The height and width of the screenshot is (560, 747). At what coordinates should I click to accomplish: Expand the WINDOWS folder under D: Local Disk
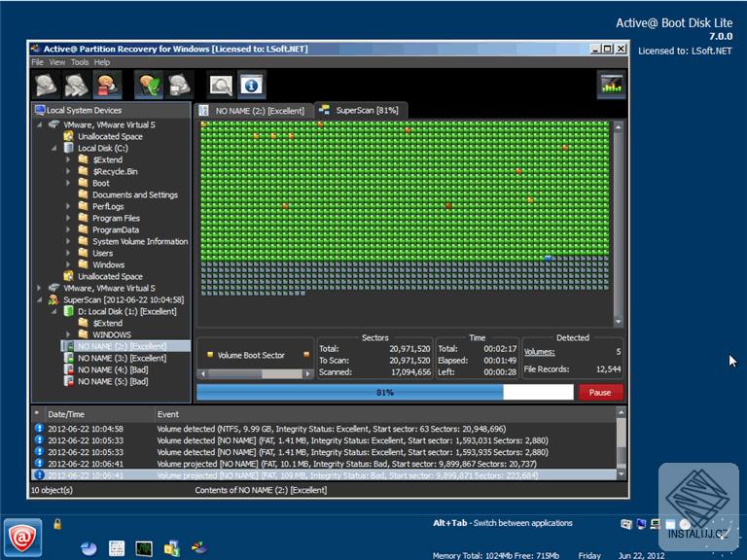(x=69, y=334)
